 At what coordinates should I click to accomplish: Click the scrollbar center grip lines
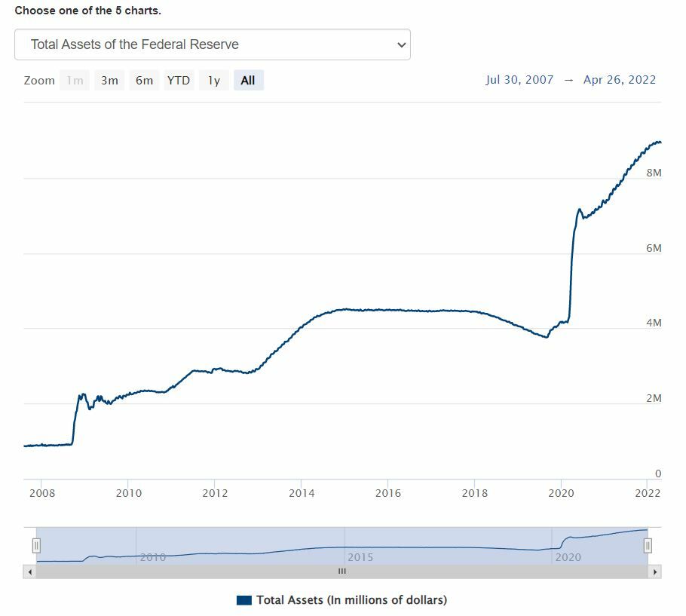pos(341,572)
